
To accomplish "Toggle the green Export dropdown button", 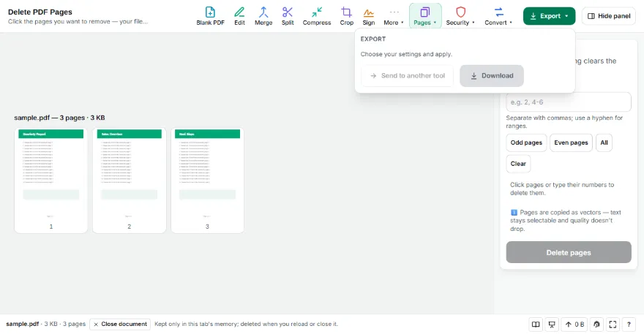I will [x=549, y=16].
